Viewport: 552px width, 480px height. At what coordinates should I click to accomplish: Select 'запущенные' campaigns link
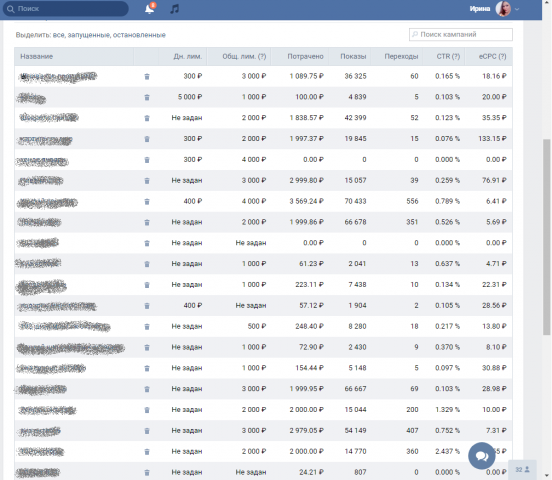point(89,35)
